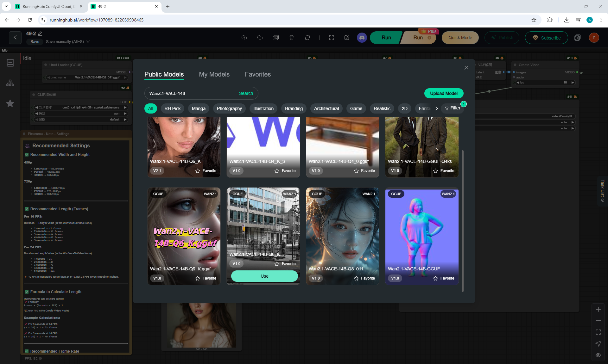Favorite the Wan2.1-VACE-14B-Q6_K.gguf model

click(x=206, y=278)
